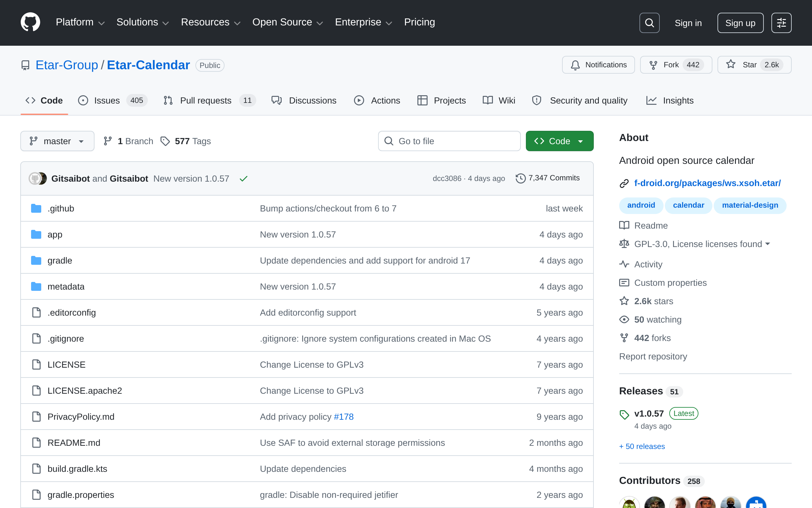Click the Sign up button
Screen dimensions: 812x508
740,23
